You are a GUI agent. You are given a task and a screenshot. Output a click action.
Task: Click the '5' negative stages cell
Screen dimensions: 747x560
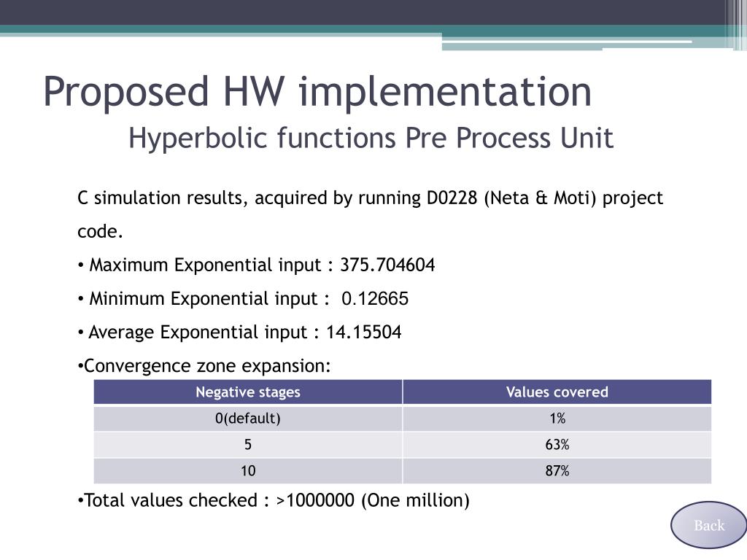click(x=248, y=444)
